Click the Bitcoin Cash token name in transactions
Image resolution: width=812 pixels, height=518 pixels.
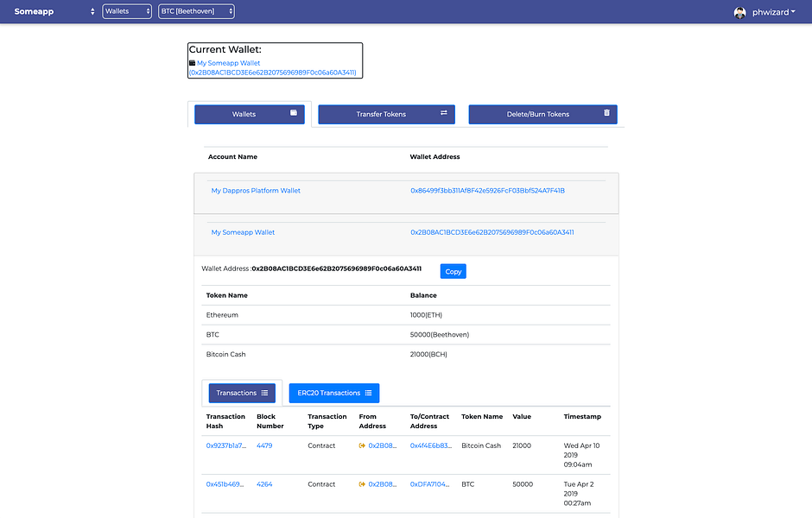click(x=481, y=445)
